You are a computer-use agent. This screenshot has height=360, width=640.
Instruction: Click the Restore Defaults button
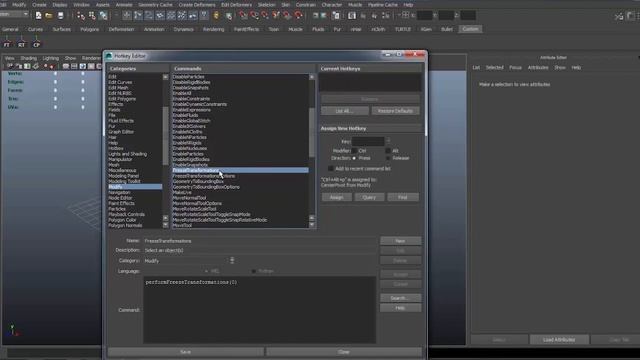tap(396, 111)
